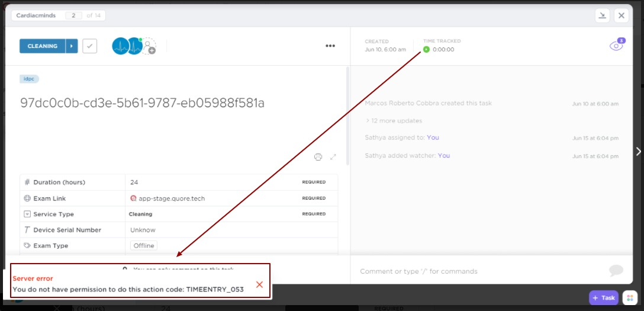Start the time tracking play button

[x=426, y=49]
